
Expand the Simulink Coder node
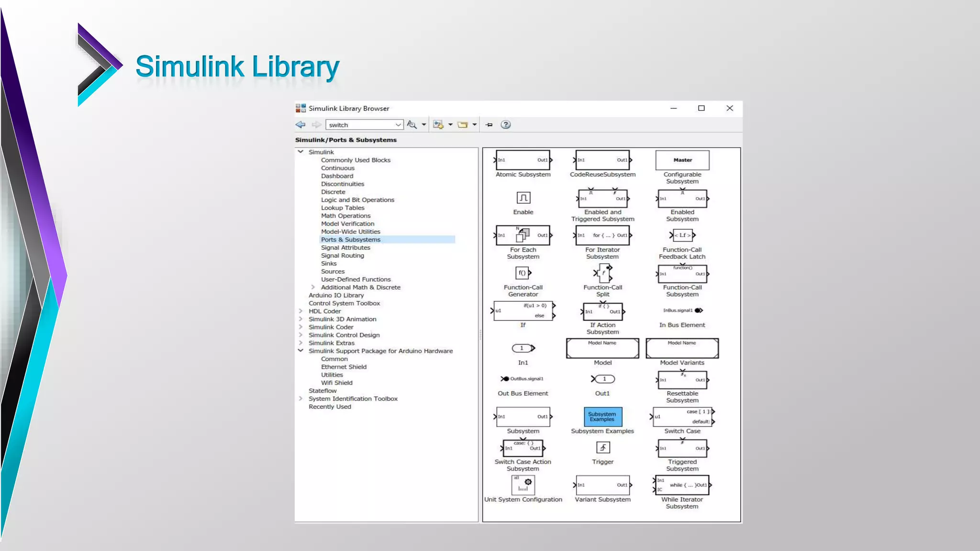tap(301, 327)
